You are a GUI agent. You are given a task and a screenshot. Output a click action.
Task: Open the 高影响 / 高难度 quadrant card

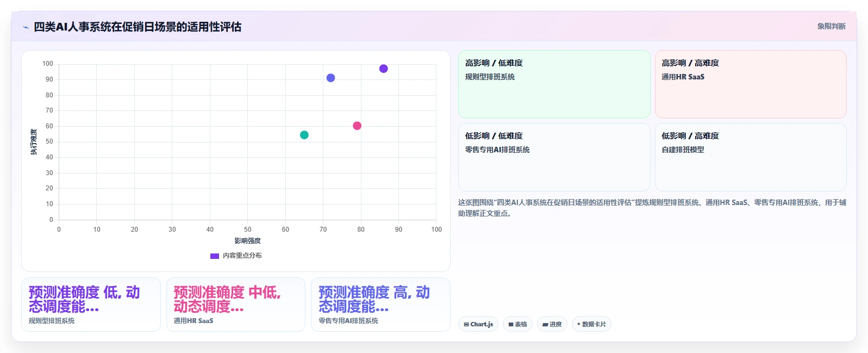751,84
